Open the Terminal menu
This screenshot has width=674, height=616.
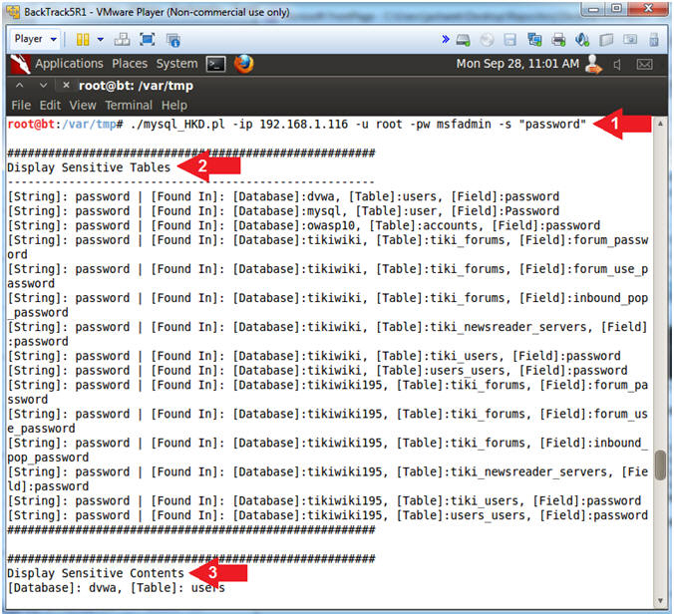tap(129, 106)
